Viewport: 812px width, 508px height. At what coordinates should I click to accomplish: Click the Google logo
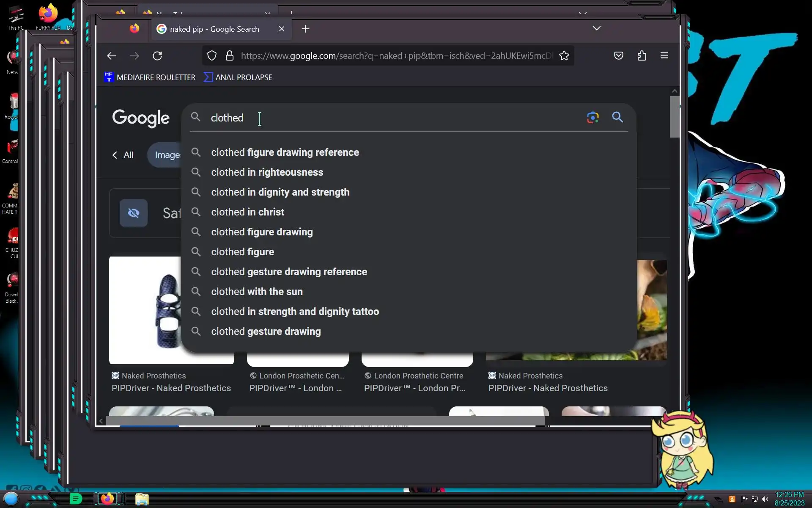(140, 118)
